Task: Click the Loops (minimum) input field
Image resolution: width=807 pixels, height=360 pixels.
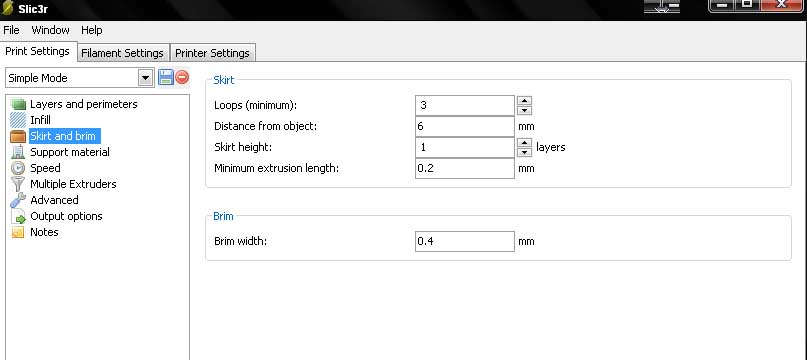Action: [465, 106]
